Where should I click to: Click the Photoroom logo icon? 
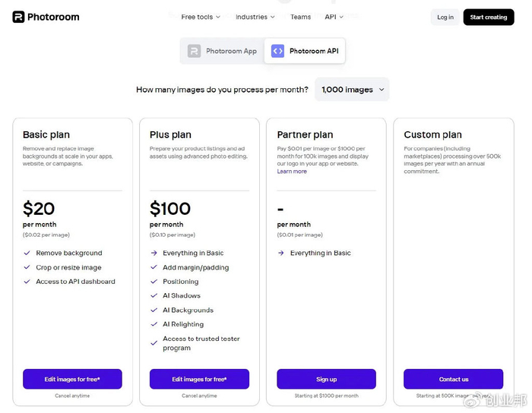[18, 17]
